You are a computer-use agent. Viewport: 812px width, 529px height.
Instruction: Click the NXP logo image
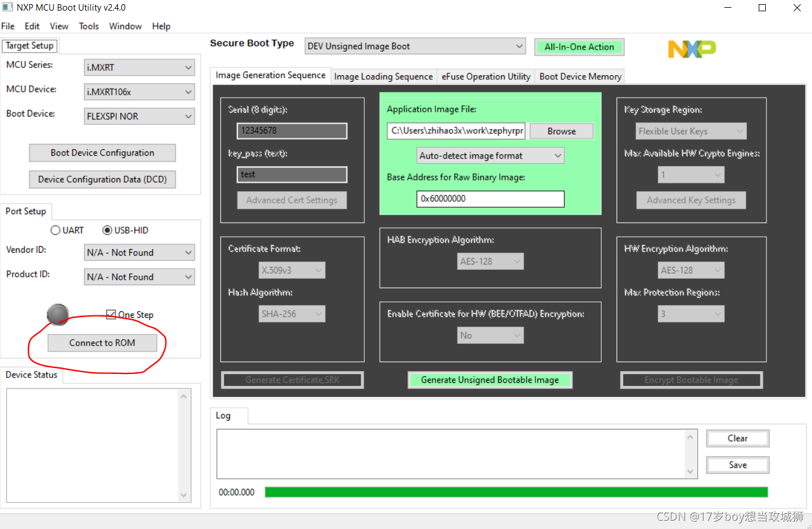(692, 49)
